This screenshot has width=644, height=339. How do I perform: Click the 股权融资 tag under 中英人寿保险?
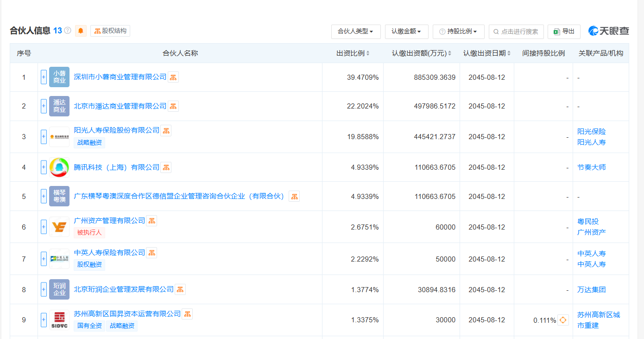pos(89,265)
